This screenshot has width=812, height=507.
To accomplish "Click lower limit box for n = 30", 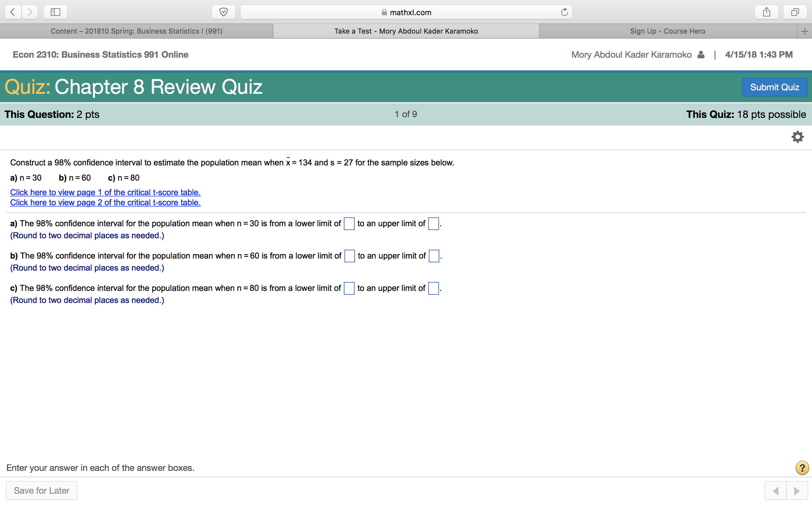I will [349, 224].
